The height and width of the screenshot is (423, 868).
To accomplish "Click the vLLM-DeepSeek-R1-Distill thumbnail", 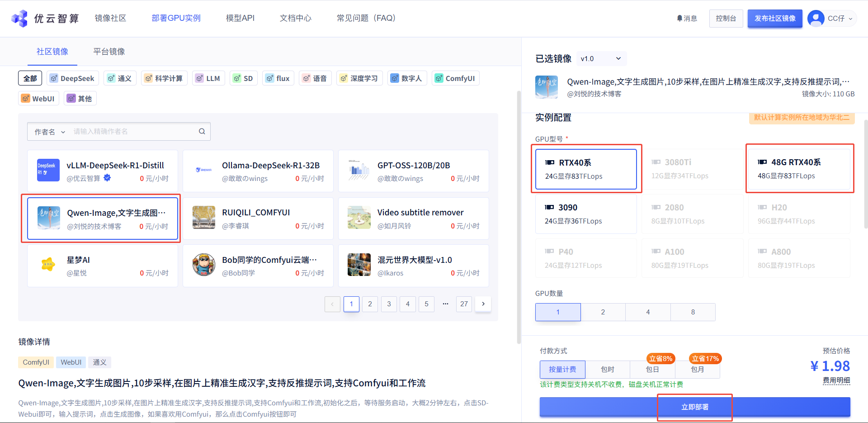I will [x=48, y=170].
